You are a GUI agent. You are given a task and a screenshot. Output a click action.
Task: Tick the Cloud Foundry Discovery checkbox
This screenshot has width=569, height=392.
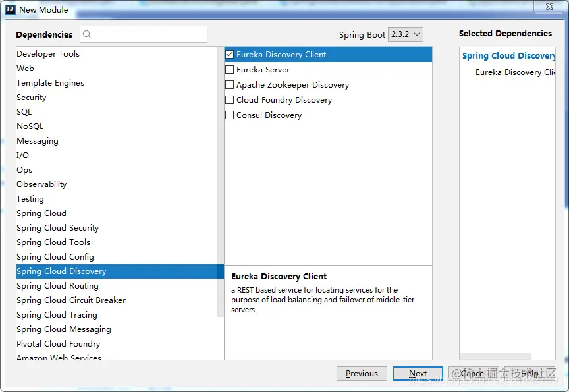pos(229,100)
